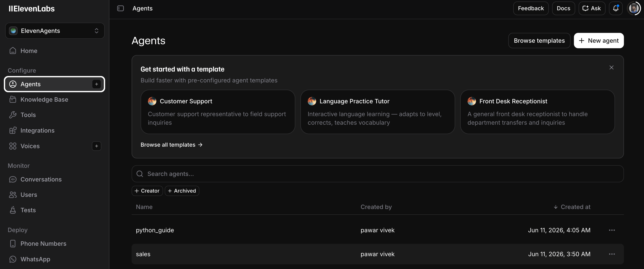
Task: Follow the Browse all templates link
Action: [172, 145]
